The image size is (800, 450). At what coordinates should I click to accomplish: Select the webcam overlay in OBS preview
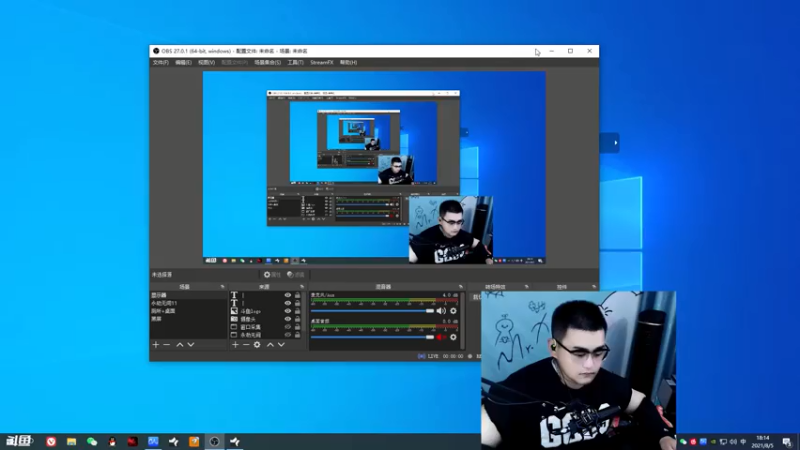451,230
